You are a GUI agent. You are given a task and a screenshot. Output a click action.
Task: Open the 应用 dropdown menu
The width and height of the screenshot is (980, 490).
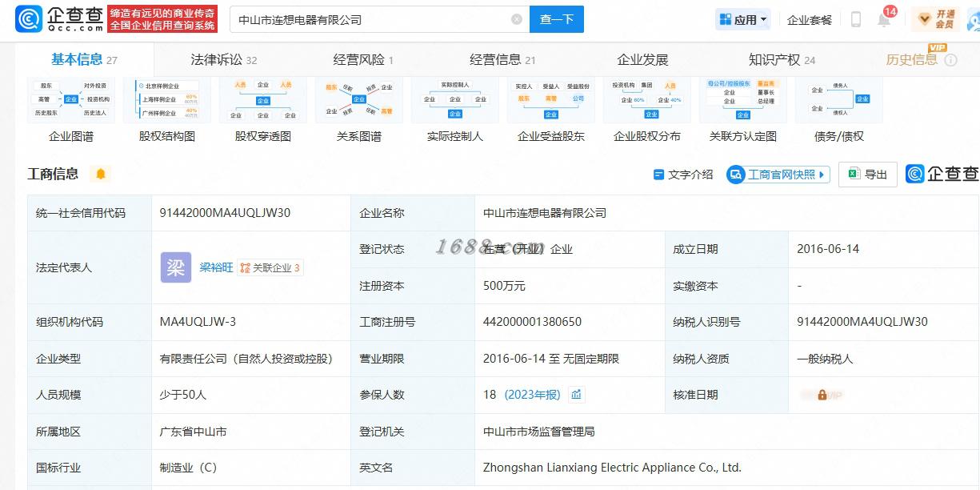tap(743, 19)
